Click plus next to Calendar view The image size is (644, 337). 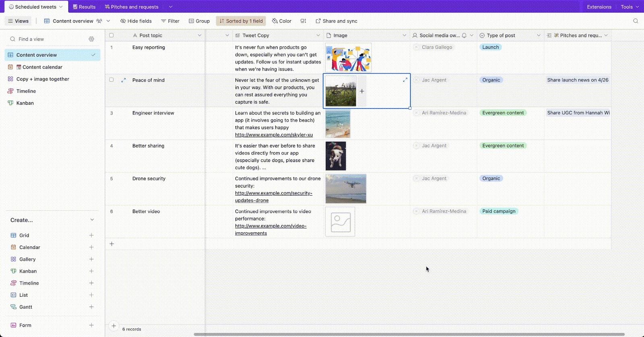(x=91, y=247)
